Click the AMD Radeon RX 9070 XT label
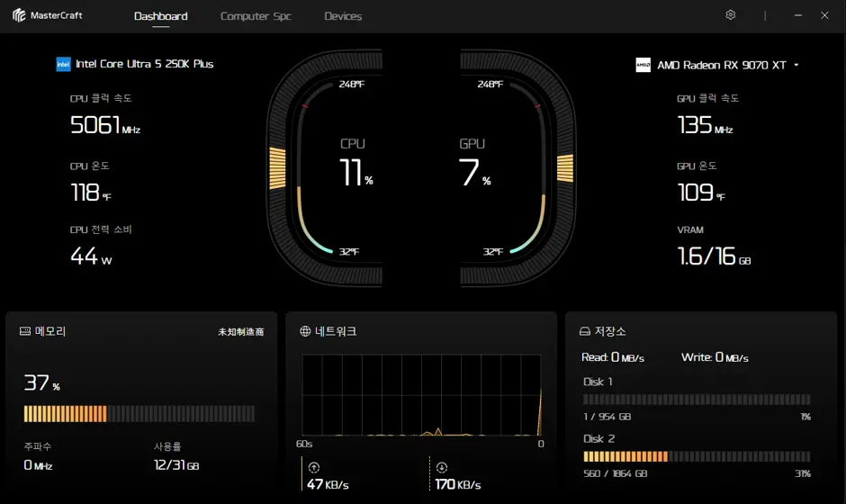846x504 pixels. click(x=722, y=66)
